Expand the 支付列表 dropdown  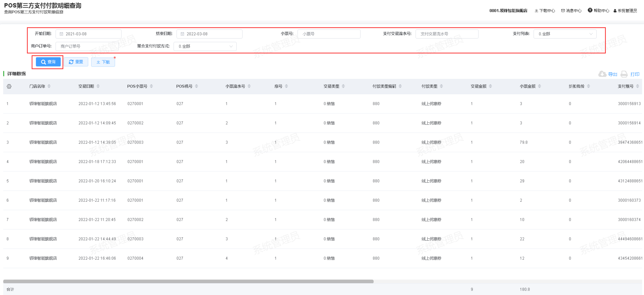click(565, 34)
